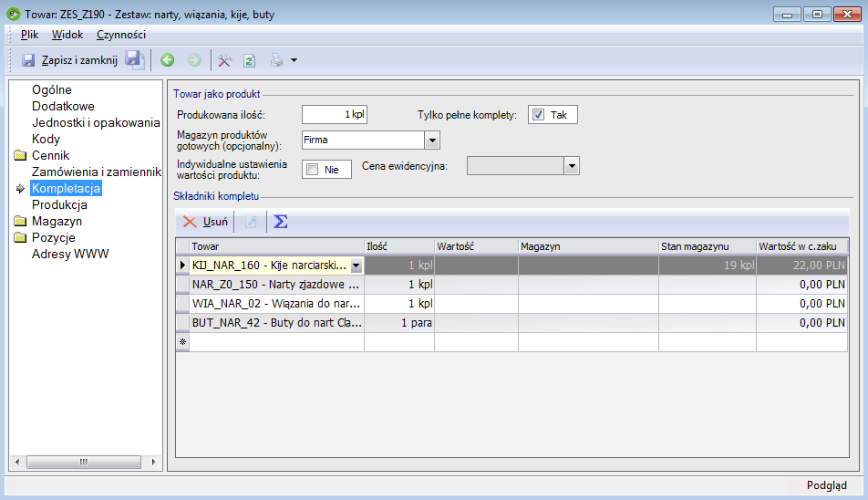Select Produkcja in the sidebar
The image size is (868, 500).
click(59, 204)
